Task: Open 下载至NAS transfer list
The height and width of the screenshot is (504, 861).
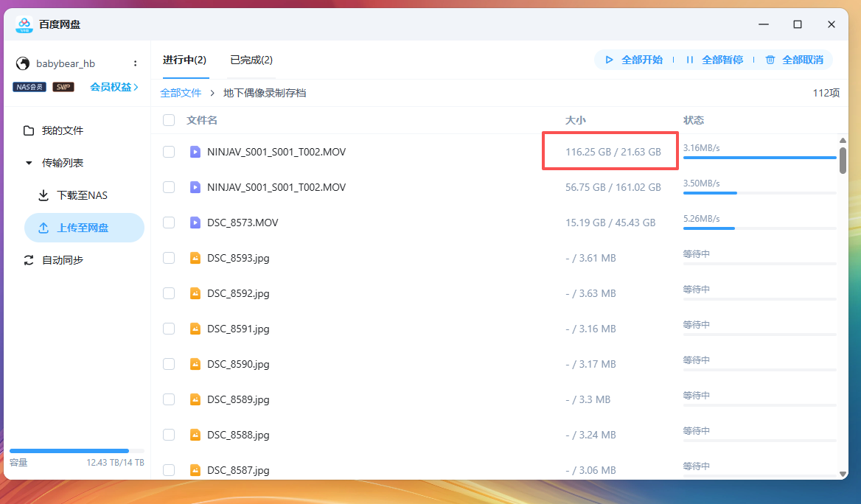Action: [83, 195]
